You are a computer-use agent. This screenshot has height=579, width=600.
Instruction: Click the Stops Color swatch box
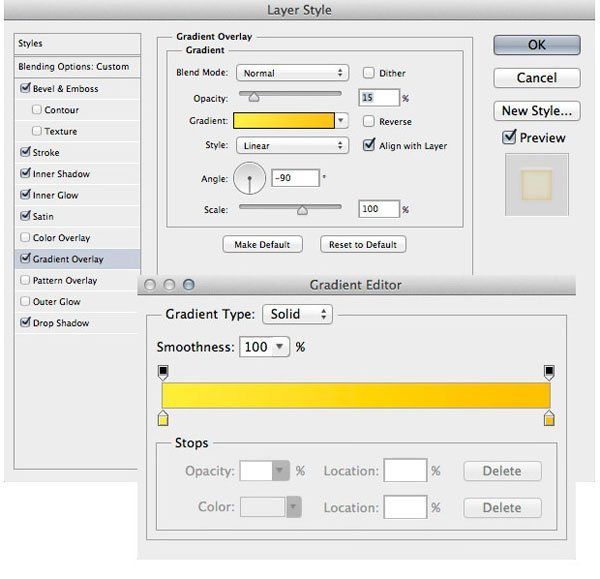click(263, 507)
